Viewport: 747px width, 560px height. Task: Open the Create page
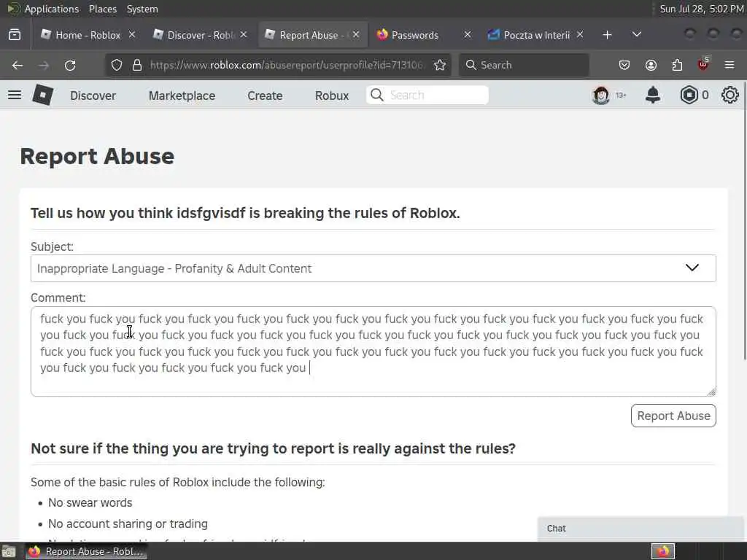click(265, 96)
